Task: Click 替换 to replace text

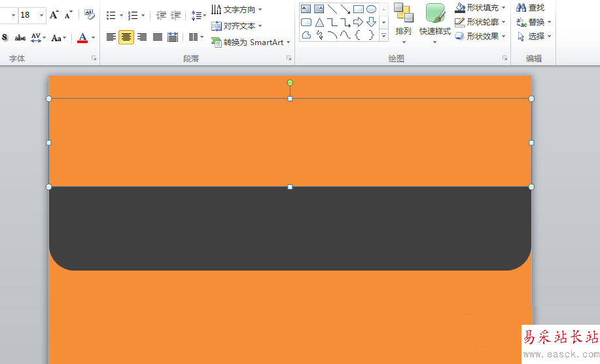Action: coord(533,22)
